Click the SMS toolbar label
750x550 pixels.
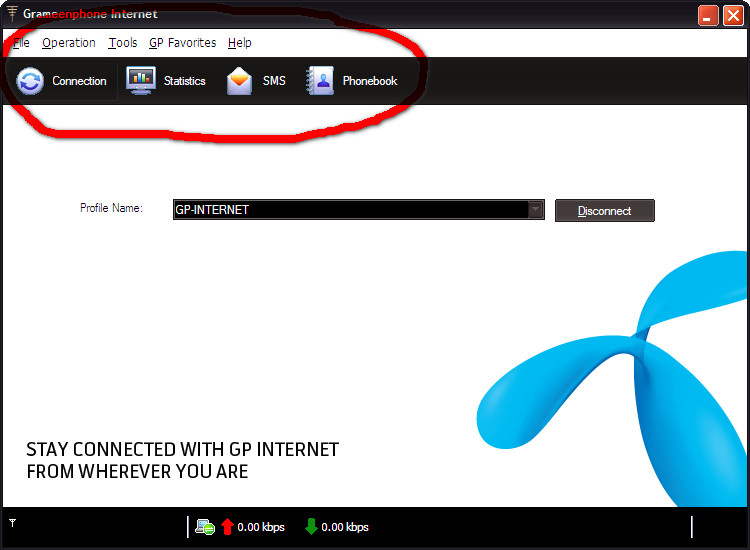click(x=274, y=81)
